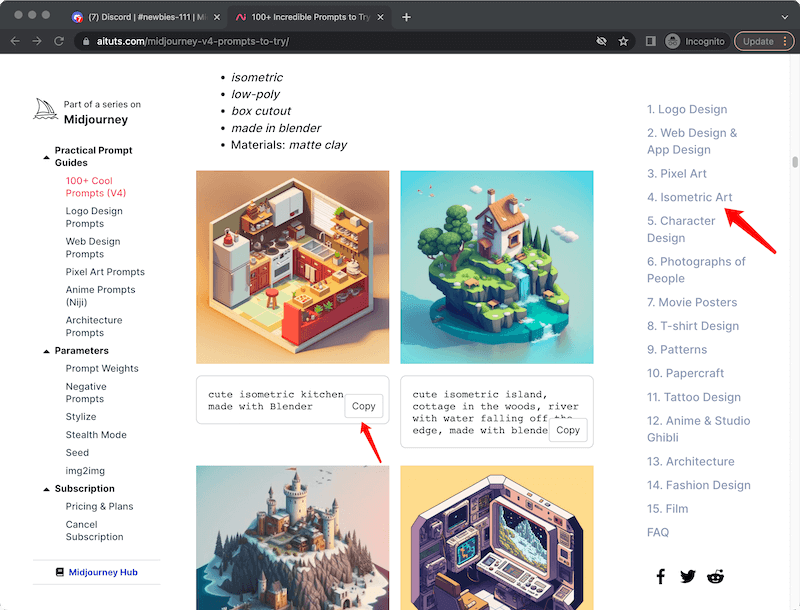Copy the isometric island prompt
The width and height of the screenshot is (800, 610).
(568, 430)
